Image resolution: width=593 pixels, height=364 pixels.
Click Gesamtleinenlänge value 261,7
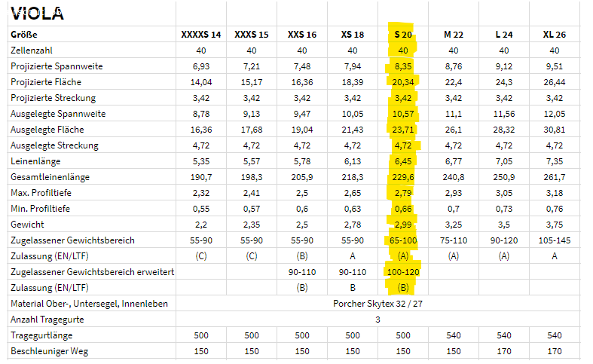(x=555, y=177)
